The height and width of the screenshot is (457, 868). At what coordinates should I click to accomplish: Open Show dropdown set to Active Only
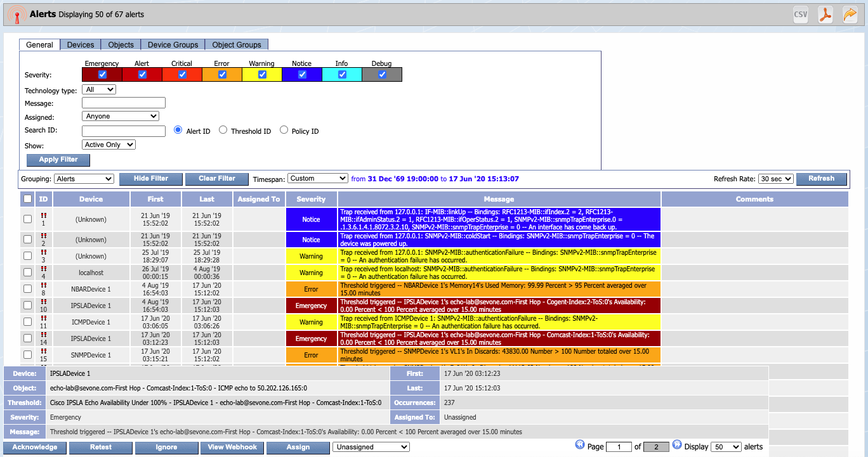pos(109,145)
